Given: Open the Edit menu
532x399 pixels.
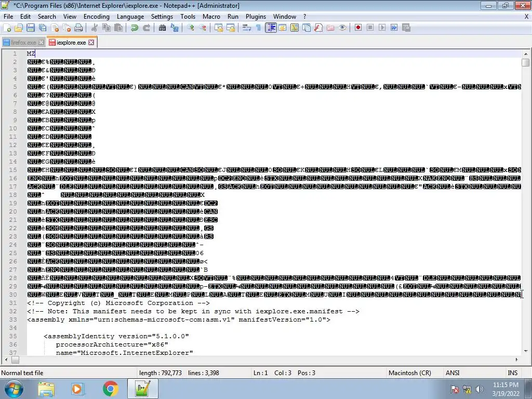Looking at the screenshot, I should [x=25, y=17].
